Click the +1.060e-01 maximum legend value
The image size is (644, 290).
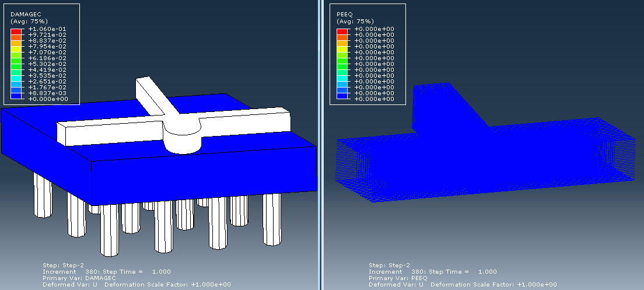[48, 29]
